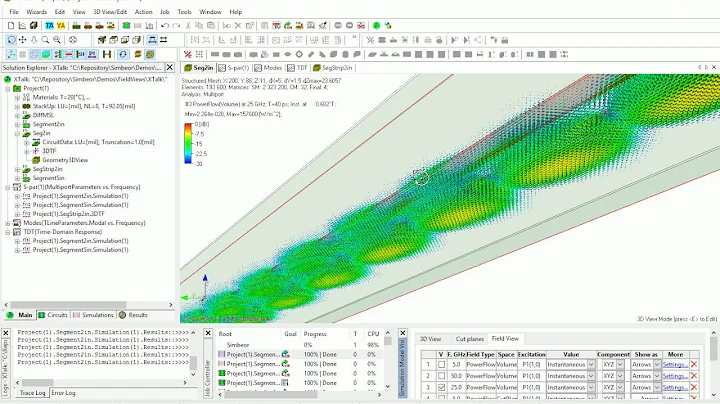Click the green circle icon in top toolbar
This screenshot has height=404, width=720.
[x=377, y=26]
